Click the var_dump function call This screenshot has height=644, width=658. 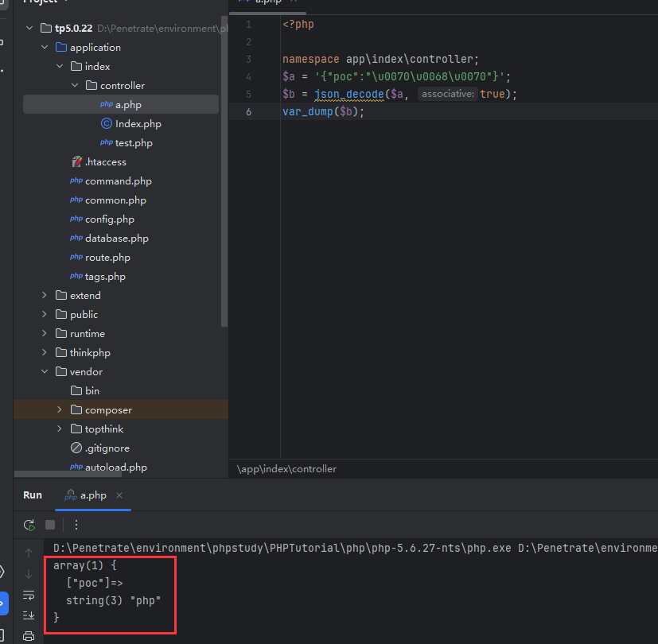pyautogui.click(x=308, y=111)
